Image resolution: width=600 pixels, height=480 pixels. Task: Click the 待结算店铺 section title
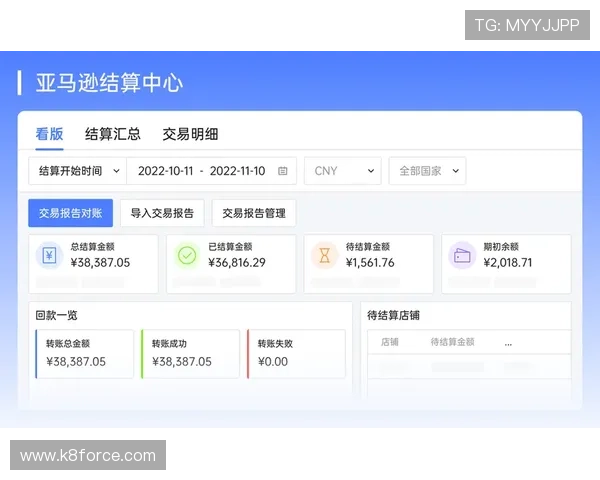tap(393, 315)
